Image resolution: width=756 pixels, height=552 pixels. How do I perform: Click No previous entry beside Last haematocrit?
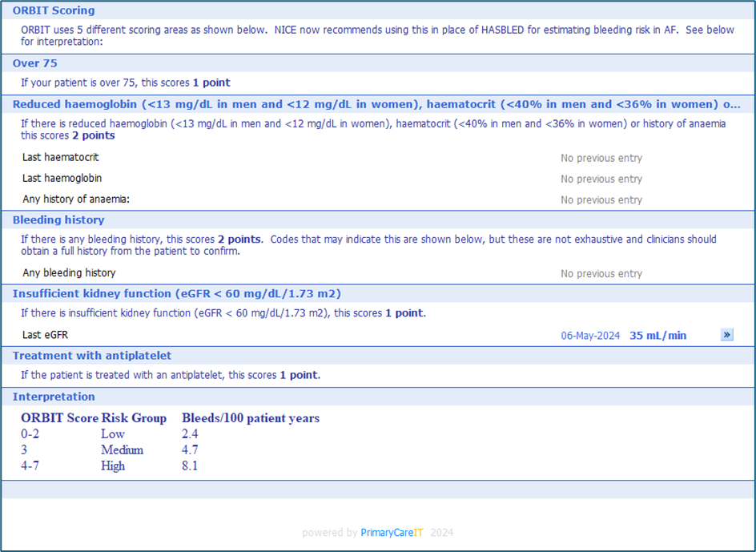(x=601, y=159)
